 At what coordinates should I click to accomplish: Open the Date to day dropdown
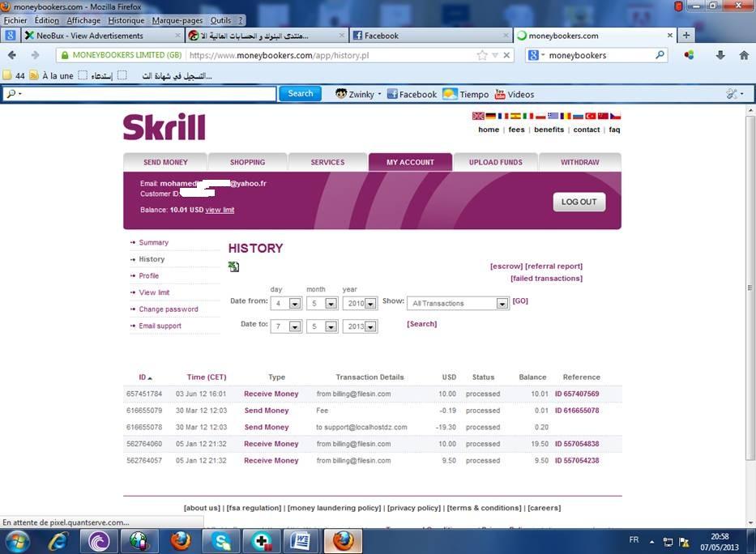[x=295, y=326]
